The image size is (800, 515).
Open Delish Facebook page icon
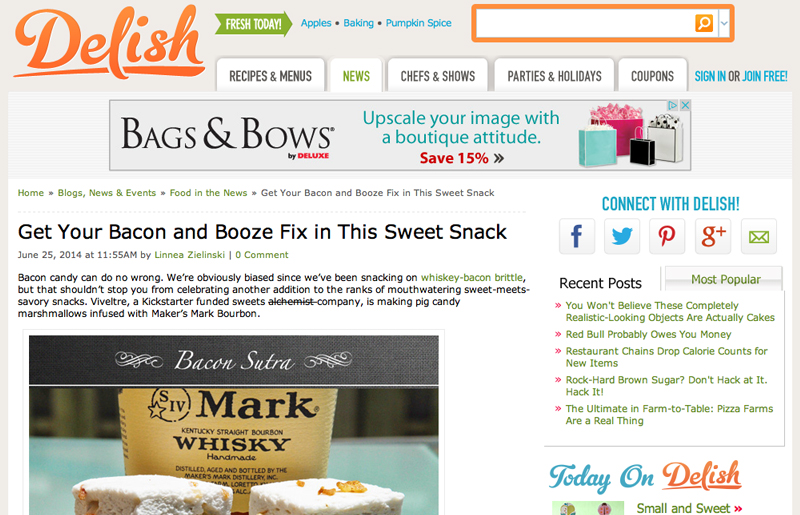[577, 236]
